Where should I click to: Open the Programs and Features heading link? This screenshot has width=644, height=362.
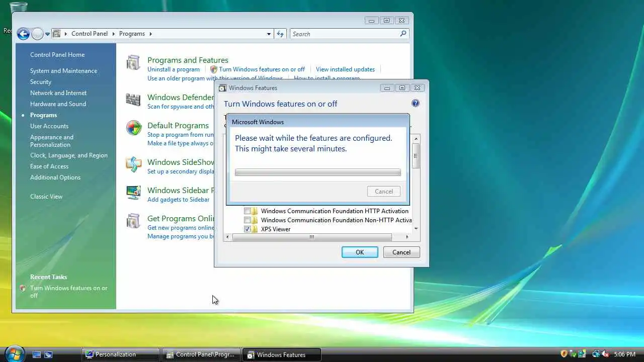click(188, 60)
